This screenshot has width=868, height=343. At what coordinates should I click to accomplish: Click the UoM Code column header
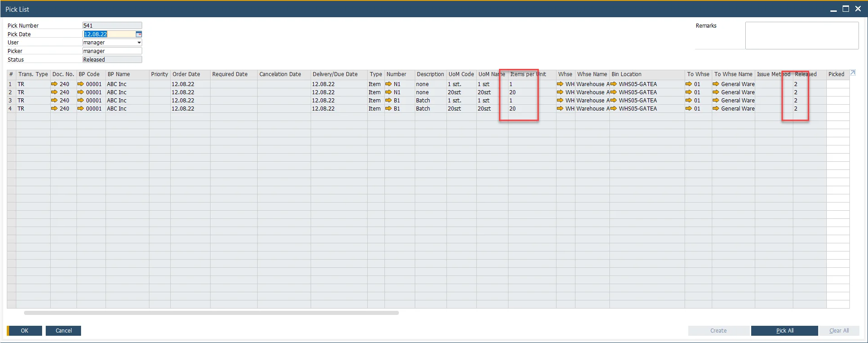pos(461,74)
